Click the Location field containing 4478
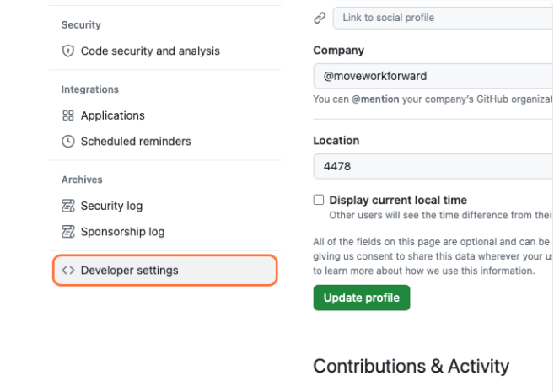Viewport: 554px width, 392px height. [x=433, y=167]
